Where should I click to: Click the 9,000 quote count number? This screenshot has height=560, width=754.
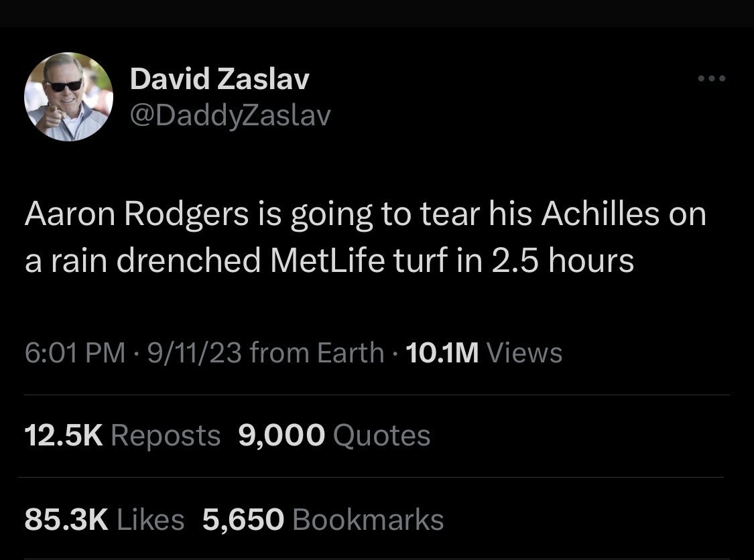281,436
